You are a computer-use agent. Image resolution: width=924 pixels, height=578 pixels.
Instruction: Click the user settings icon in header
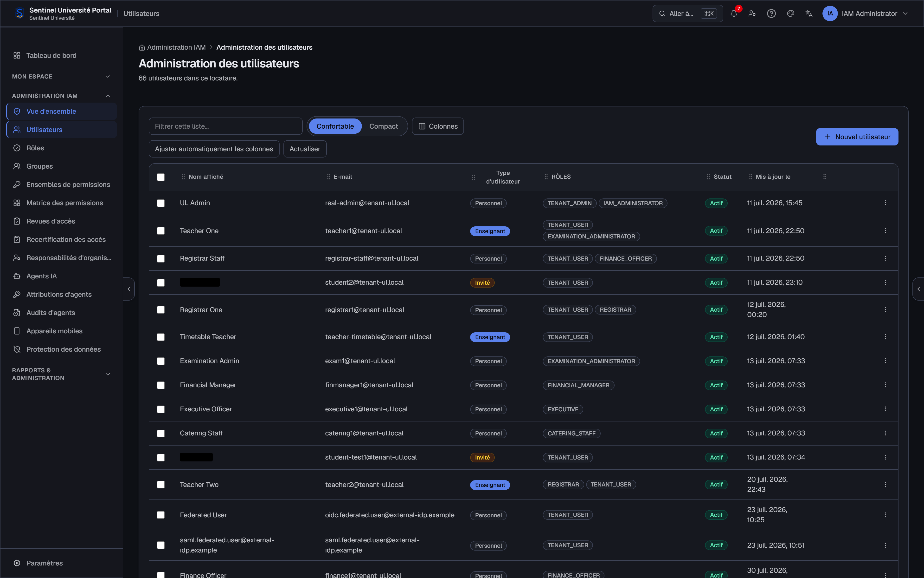(752, 13)
